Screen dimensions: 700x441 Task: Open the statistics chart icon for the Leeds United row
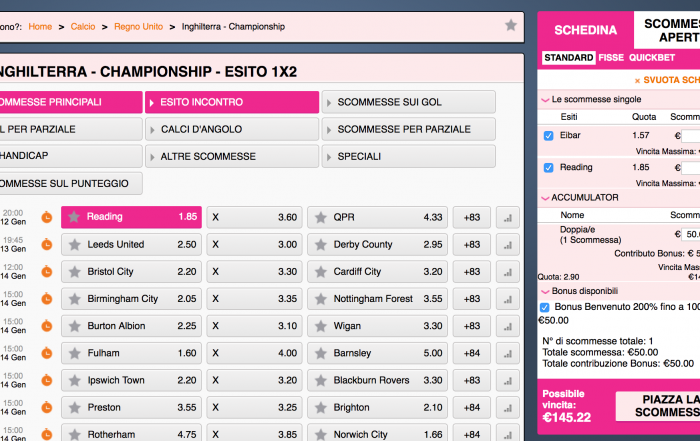(x=508, y=245)
